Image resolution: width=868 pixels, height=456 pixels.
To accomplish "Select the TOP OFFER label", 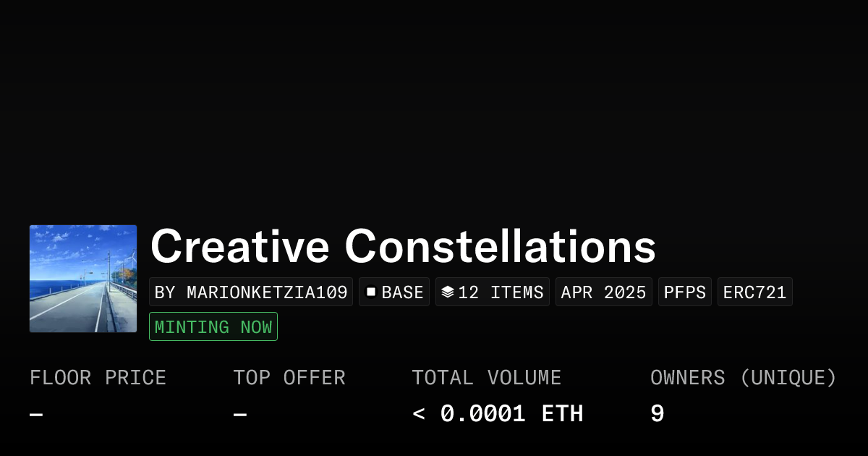I will coord(289,377).
